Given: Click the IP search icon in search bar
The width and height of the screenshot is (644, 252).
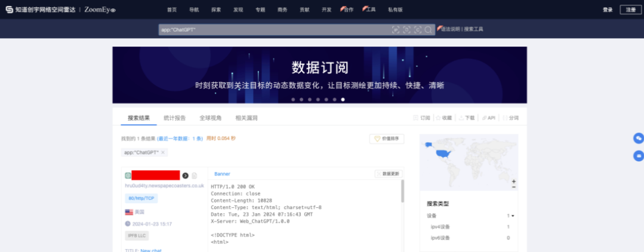Looking at the screenshot, I should click(x=396, y=30).
